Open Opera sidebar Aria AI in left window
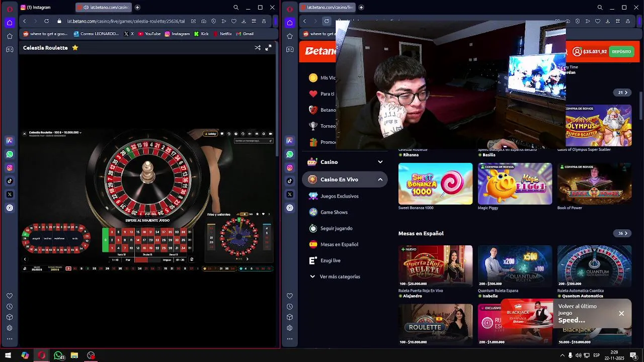Image resolution: width=644 pixels, height=362 pixels. [x=10, y=141]
